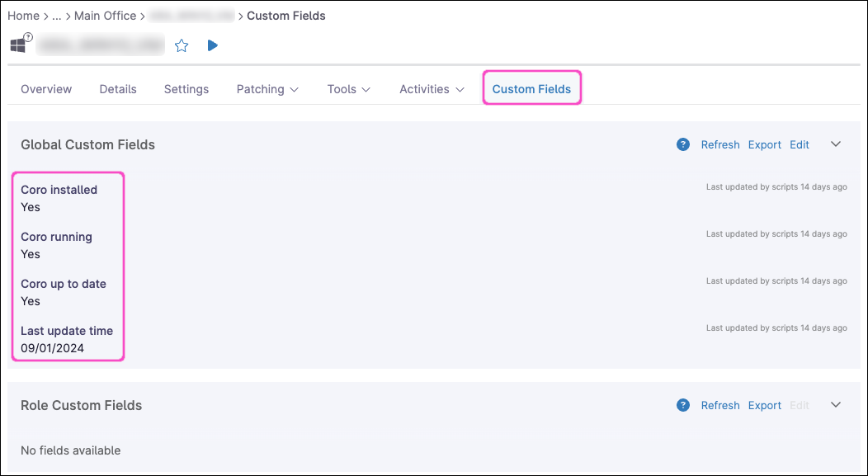
Task: Select the Custom Fields tab
Action: click(531, 89)
